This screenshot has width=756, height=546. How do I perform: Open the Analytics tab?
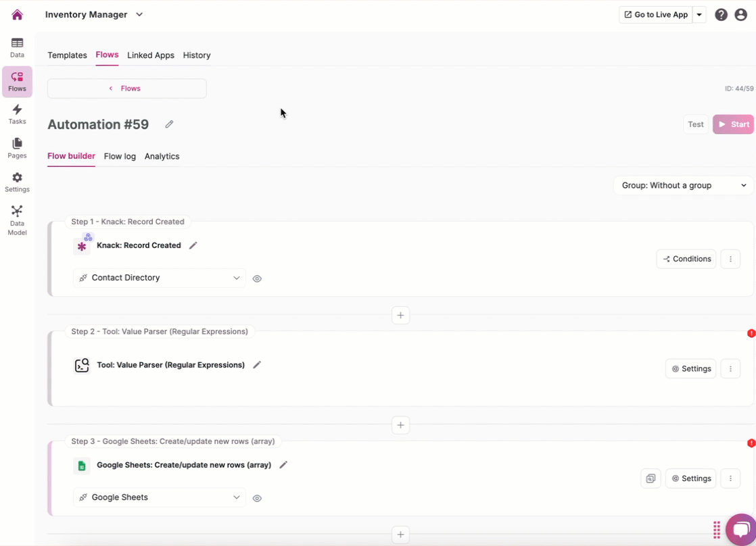click(x=162, y=156)
